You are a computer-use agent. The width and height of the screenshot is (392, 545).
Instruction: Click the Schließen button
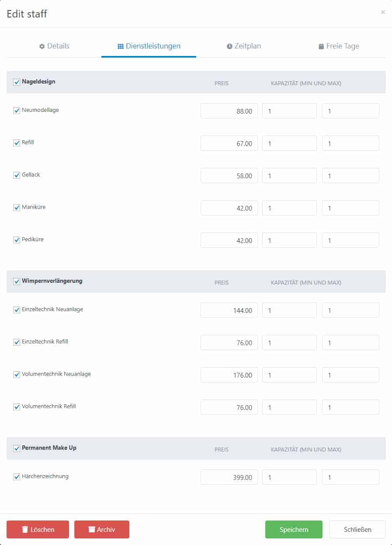pos(357,529)
